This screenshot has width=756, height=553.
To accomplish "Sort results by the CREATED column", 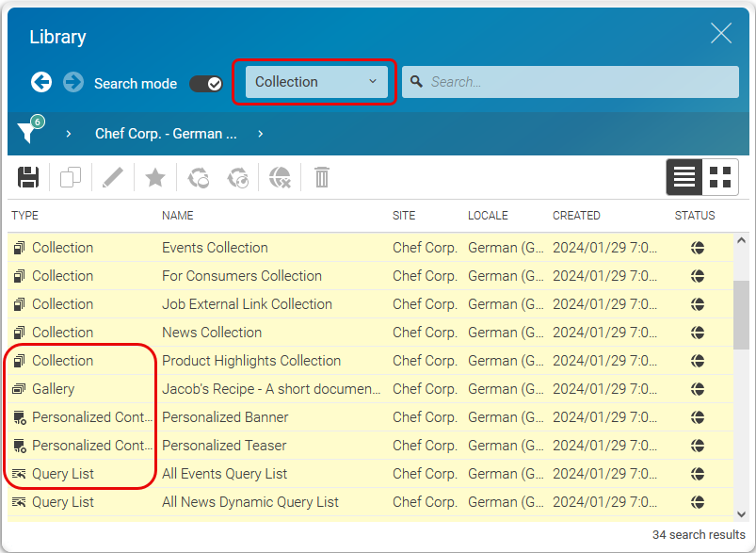I will 575,215.
